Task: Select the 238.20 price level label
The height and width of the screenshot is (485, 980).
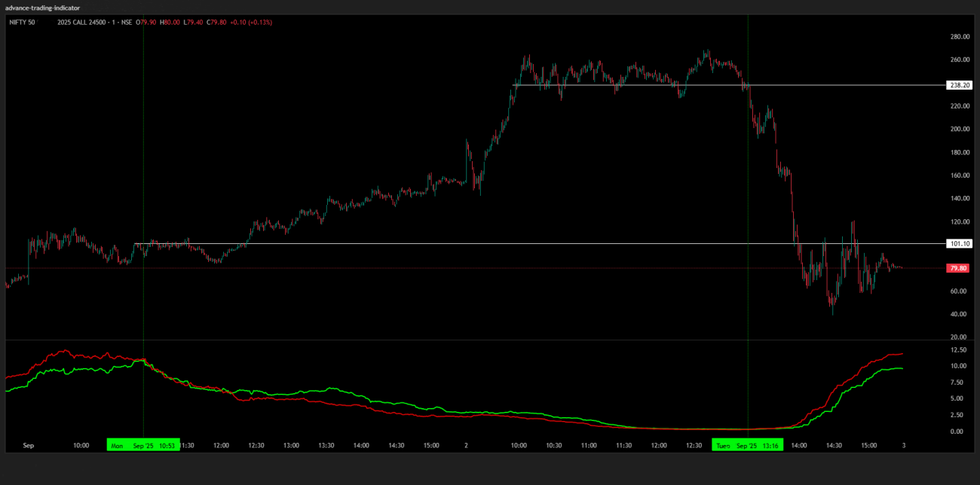Action: [x=959, y=85]
